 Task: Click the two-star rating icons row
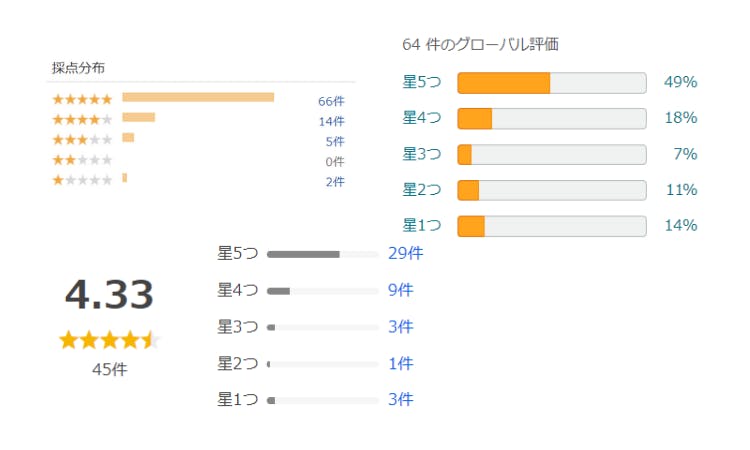tap(82, 161)
